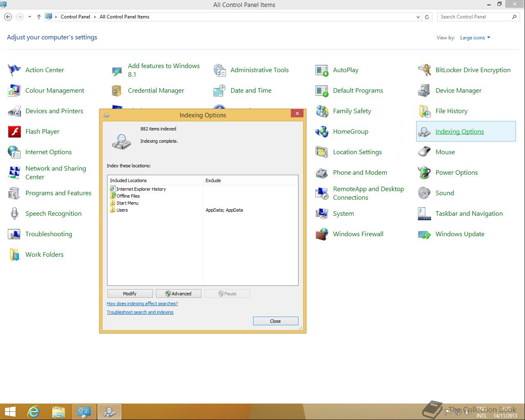This screenshot has width=525, height=420.
Task: Click the Default Programs icon
Action: tap(322, 91)
